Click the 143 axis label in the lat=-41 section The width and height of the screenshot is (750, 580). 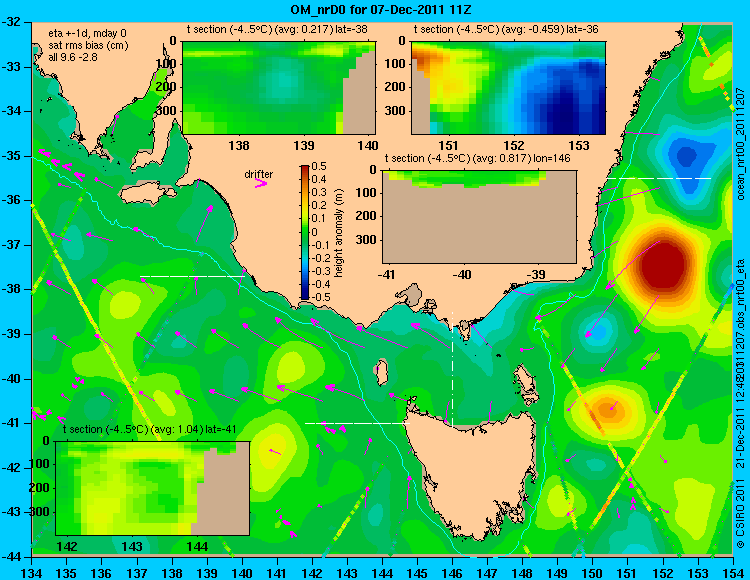(132, 547)
